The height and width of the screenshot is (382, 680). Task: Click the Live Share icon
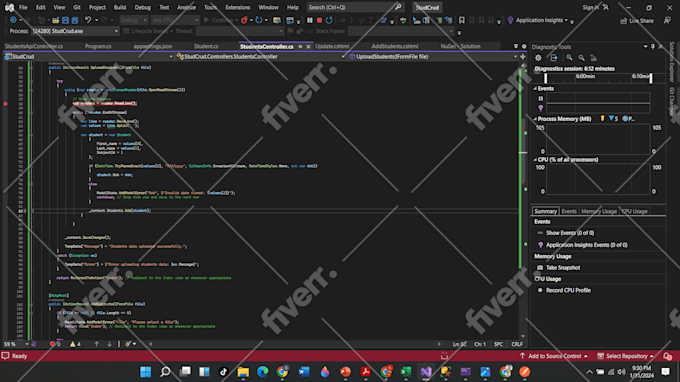coord(624,21)
